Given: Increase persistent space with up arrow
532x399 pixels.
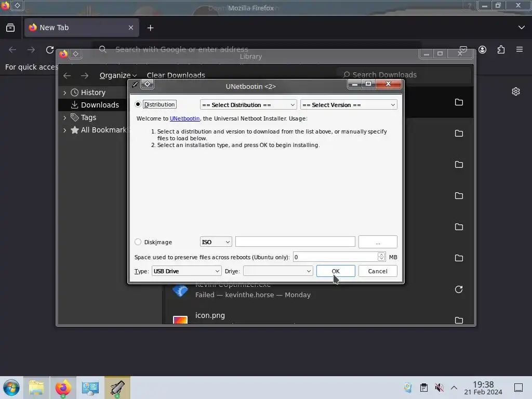Looking at the screenshot, I should click(x=381, y=255).
